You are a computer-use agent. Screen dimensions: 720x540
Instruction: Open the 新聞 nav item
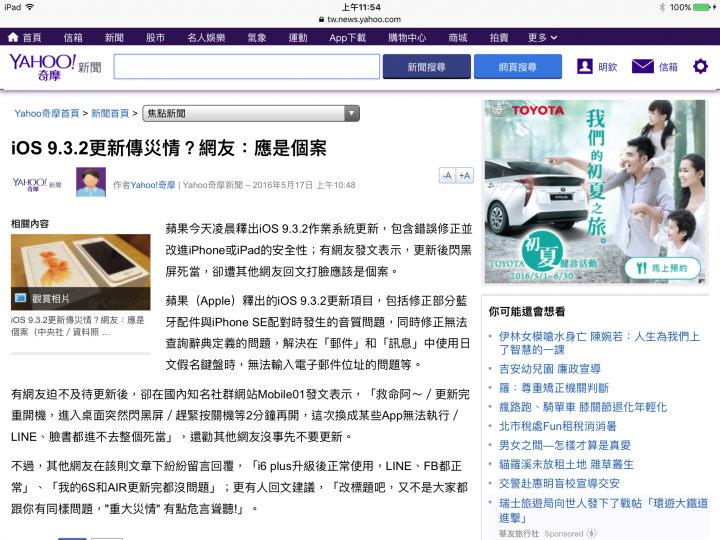114,38
